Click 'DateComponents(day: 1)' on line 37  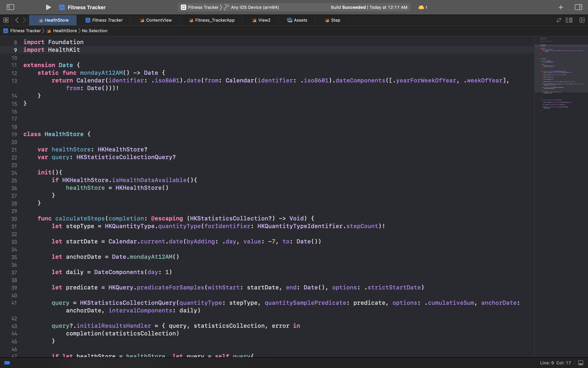(133, 272)
